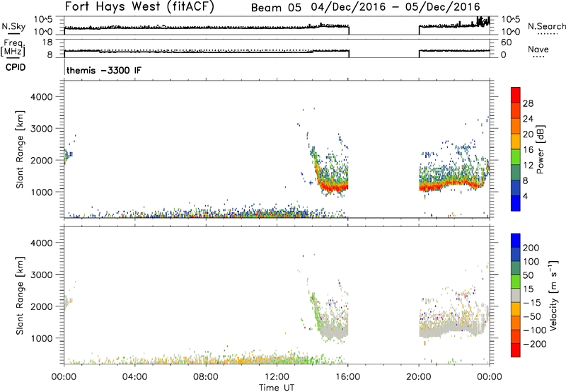Click the red bottom of the Velocity color bar

516,350
